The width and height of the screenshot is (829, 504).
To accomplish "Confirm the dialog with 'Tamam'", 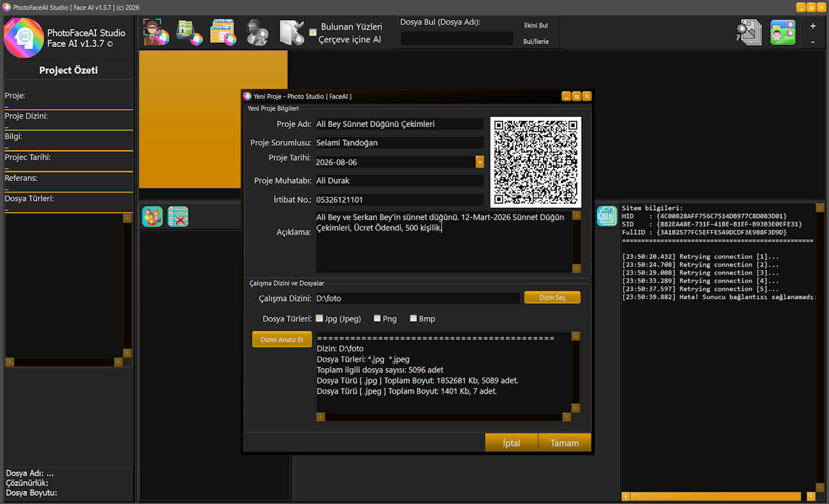I will 564,443.
